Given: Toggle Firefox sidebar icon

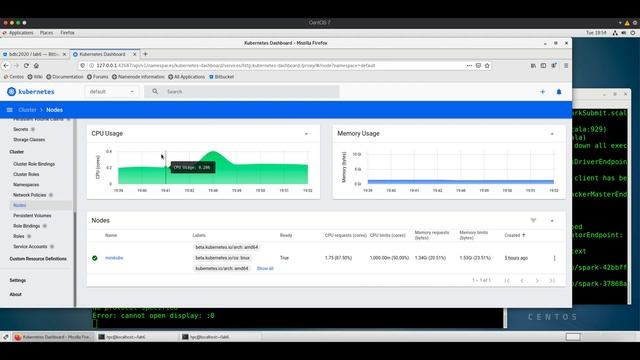Looking at the screenshot, I should click(x=543, y=65).
